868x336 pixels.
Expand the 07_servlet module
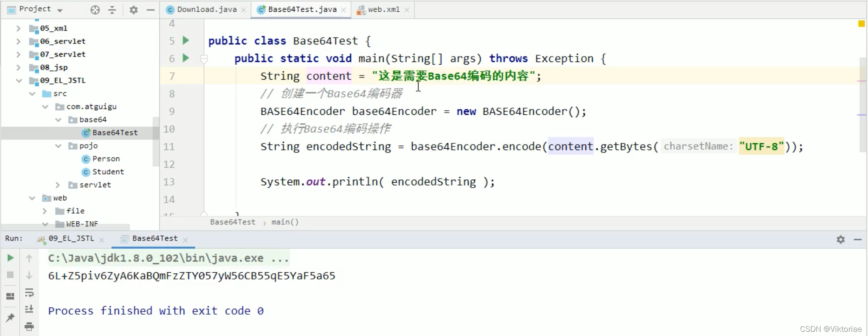(18, 54)
